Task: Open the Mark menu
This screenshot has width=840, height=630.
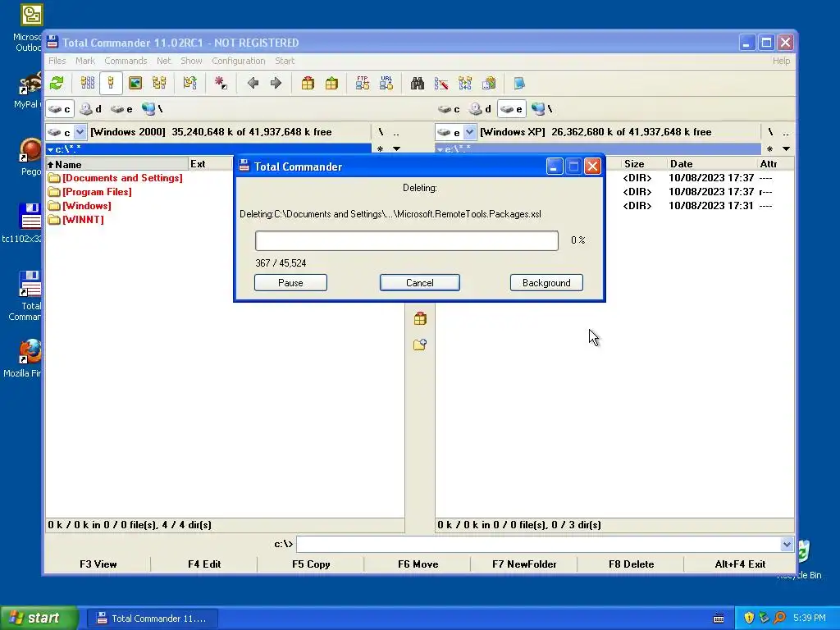Action: pos(84,61)
